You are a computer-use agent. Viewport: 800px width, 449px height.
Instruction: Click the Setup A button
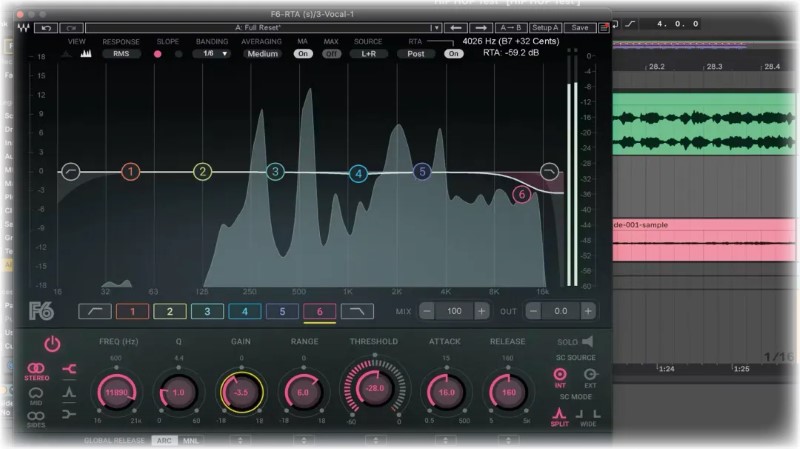click(545, 28)
